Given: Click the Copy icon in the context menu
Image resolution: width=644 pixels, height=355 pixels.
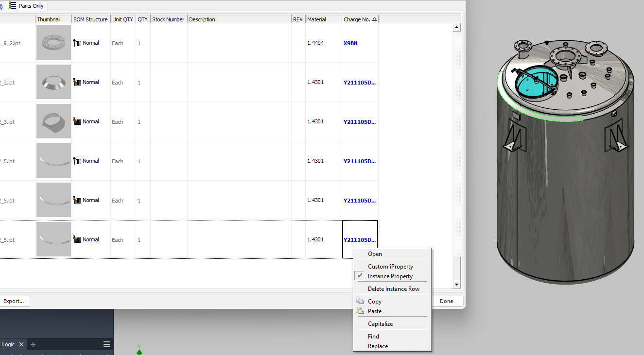Looking at the screenshot, I should [x=360, y=301].
